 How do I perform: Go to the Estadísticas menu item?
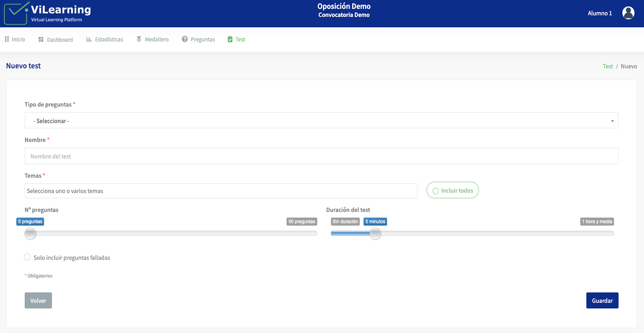[109, 39]
